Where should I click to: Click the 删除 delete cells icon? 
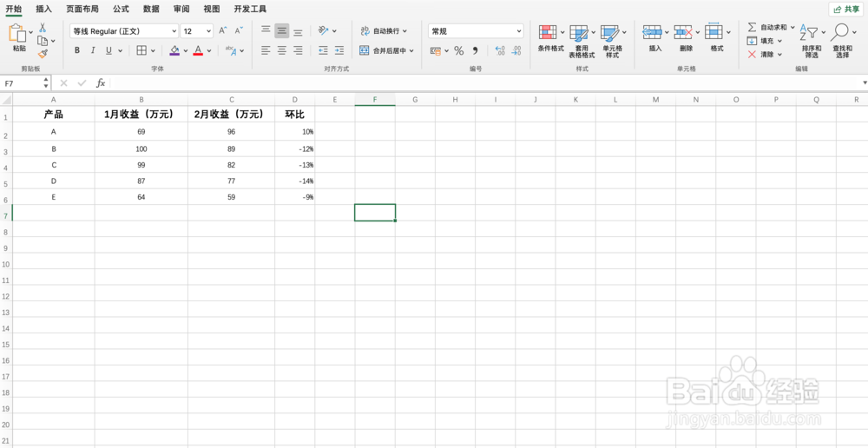683,31
